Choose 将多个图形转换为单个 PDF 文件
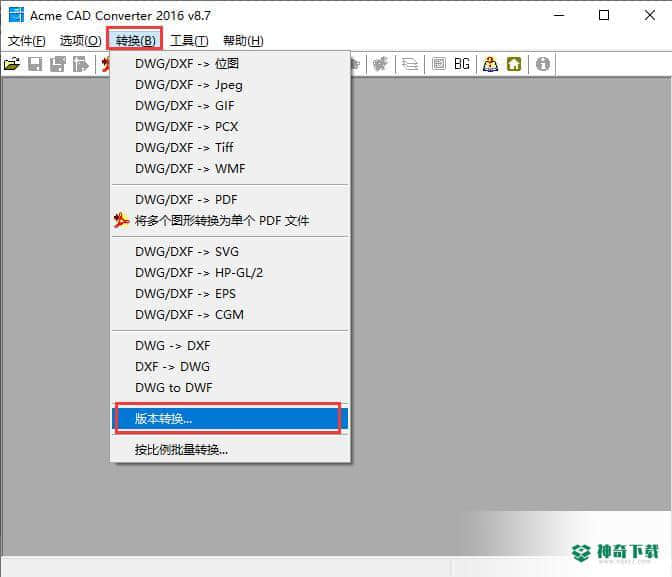672x577 pixels. [x=230, y=220]
